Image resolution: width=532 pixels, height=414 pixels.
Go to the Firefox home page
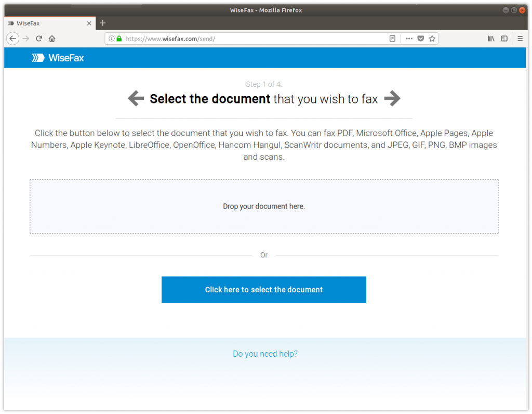[52, 38]
